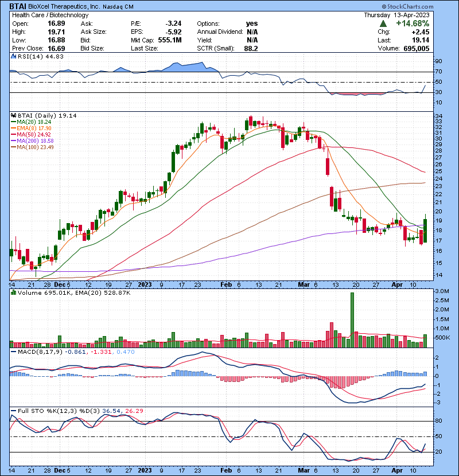
Task: Click the stochastic %K value 36.54
Action: click(x=111, y=411)
